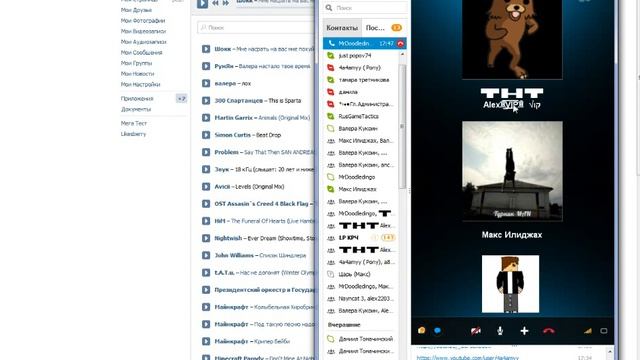Click the VK audio search field
This screenshot has width=640, height=360.
(x=256, y=28)
